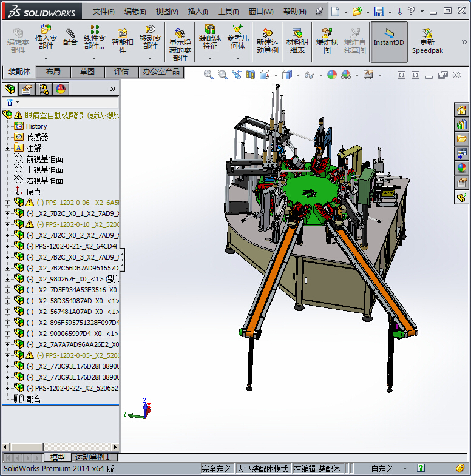Click Section View icon
The image size is (471, 476).
click(x=251, y=75)
